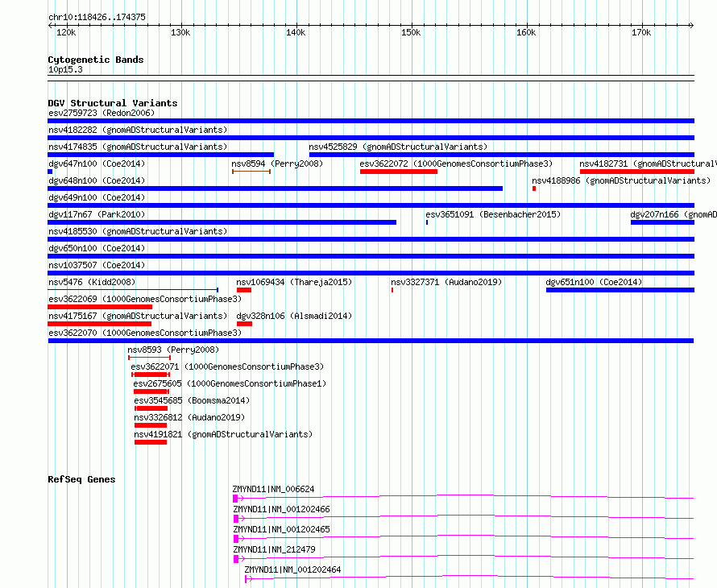Click nsv1069434 (Thareja2015) label
717x588 pixels.
click(x=294, y=282)
